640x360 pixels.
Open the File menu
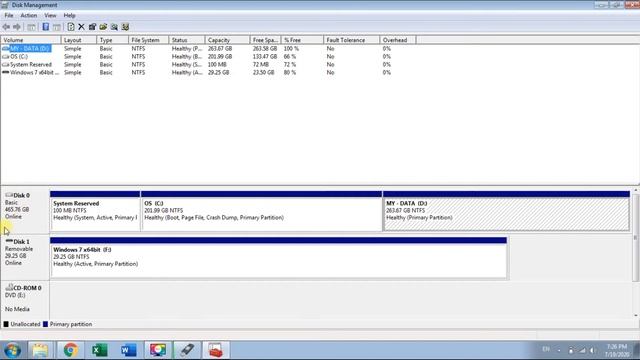click(x=9, y=16)
